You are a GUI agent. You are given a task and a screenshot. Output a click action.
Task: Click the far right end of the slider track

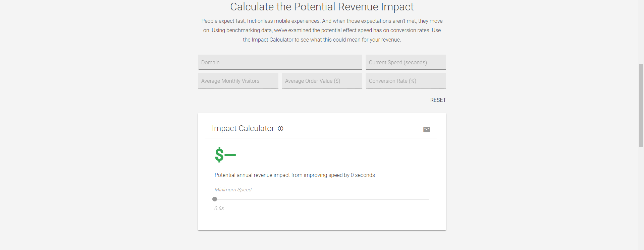[428, 199]
